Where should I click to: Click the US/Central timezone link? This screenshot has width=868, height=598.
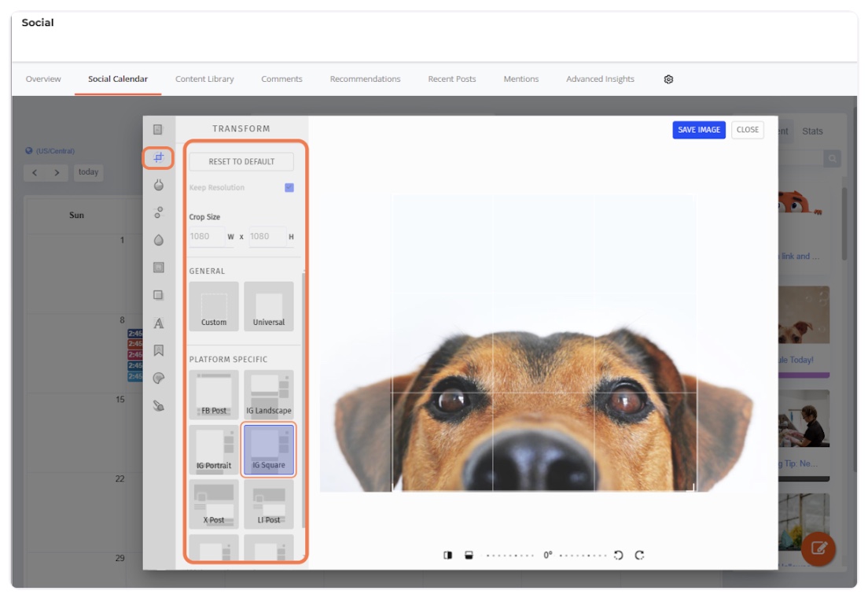coord(55,151)
